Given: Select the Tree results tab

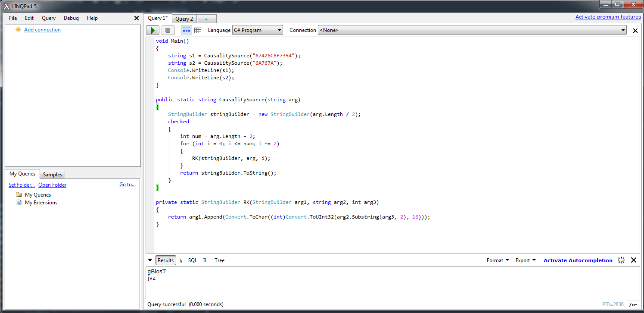Looking at the screenshot, I should pyautogui.click(x=220, y=260).
